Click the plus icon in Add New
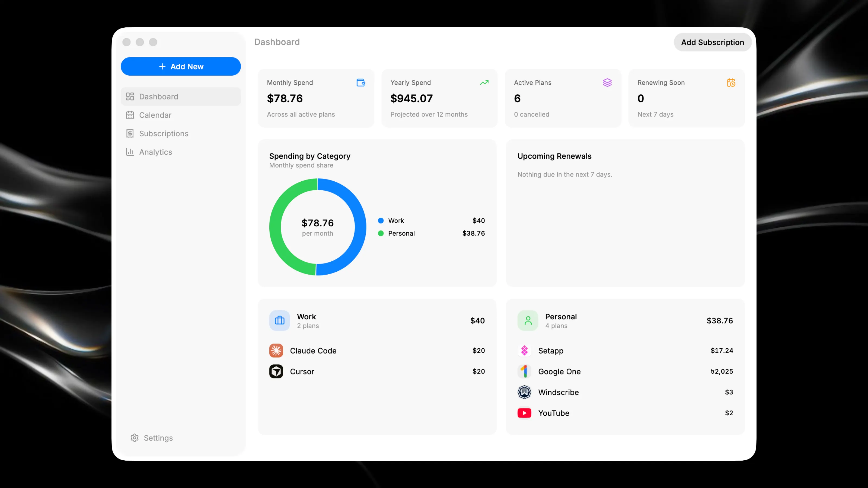868x488 pixels. click(x=162, y=66)
